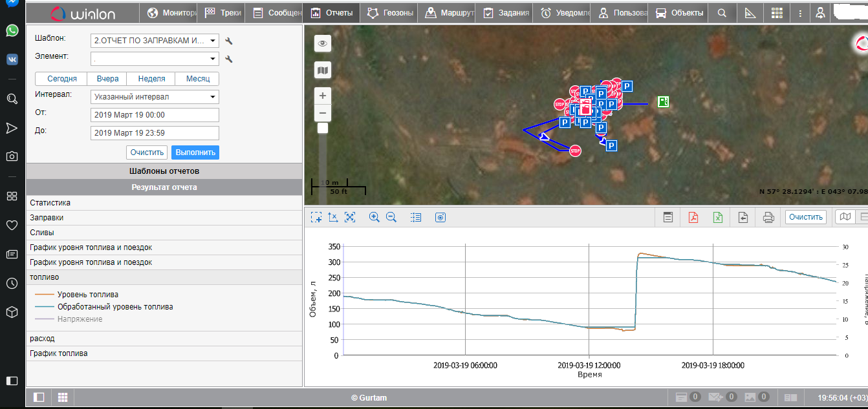868x409 pixels.
Task: Zoom out on the chart with the magnifier minus
Action: [x=391, y=217]
